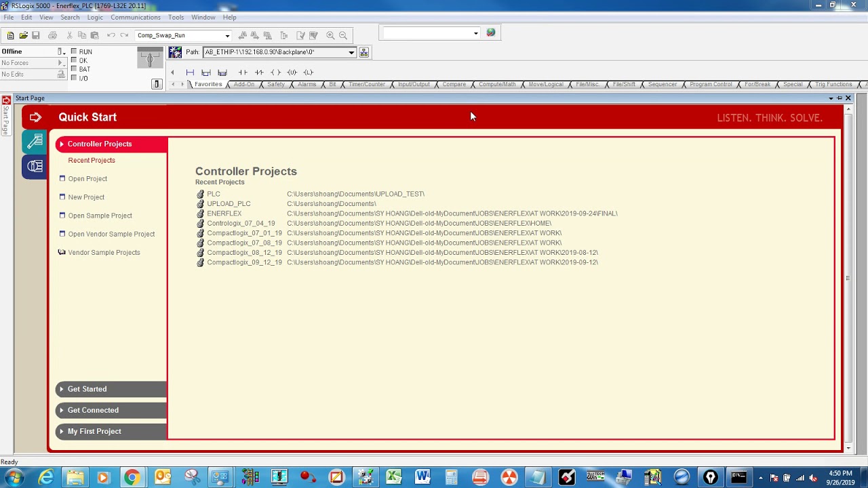Expand the Get Started section
868x488 pixels.
[111, 389]
